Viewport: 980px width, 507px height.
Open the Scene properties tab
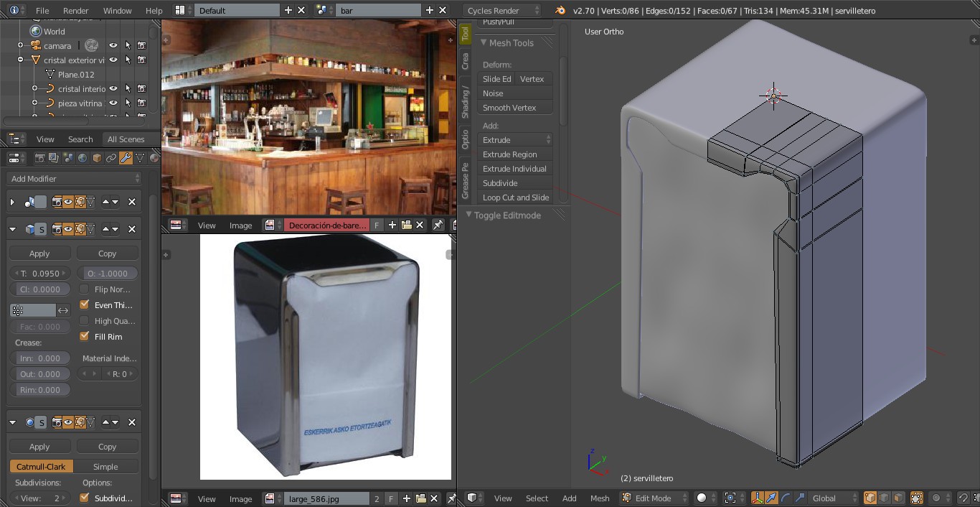coord(68,158)
